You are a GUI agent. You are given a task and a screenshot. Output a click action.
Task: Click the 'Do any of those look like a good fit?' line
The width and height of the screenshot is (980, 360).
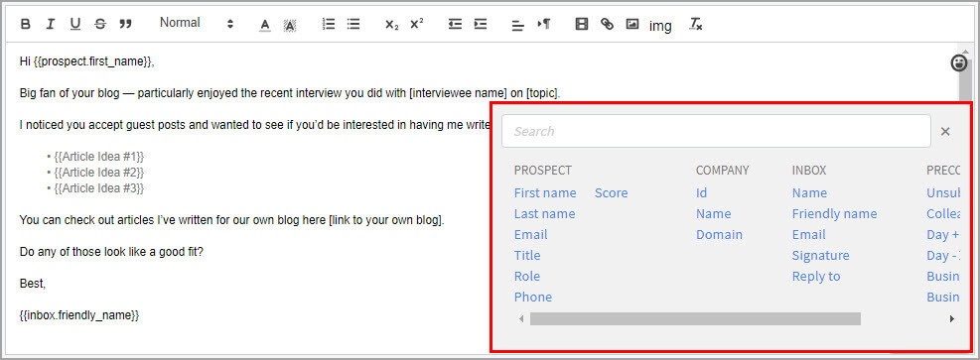[x=112, y=252]
